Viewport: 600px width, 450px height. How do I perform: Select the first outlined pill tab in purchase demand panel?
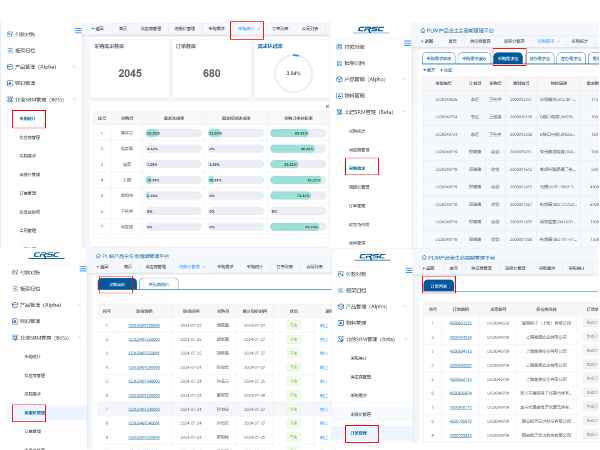click(439, 59)
